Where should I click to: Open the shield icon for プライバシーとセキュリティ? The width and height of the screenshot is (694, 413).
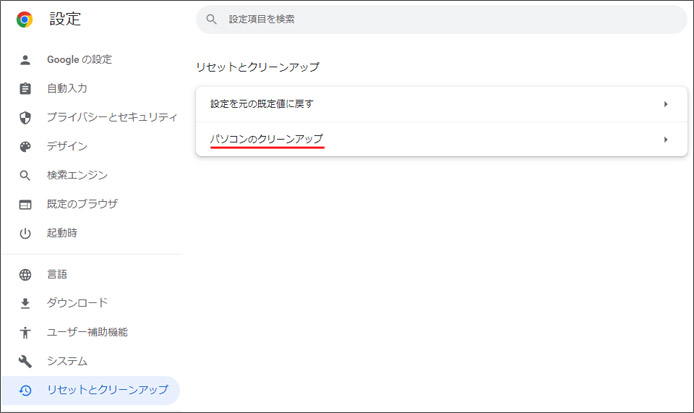tap(25, 118)
